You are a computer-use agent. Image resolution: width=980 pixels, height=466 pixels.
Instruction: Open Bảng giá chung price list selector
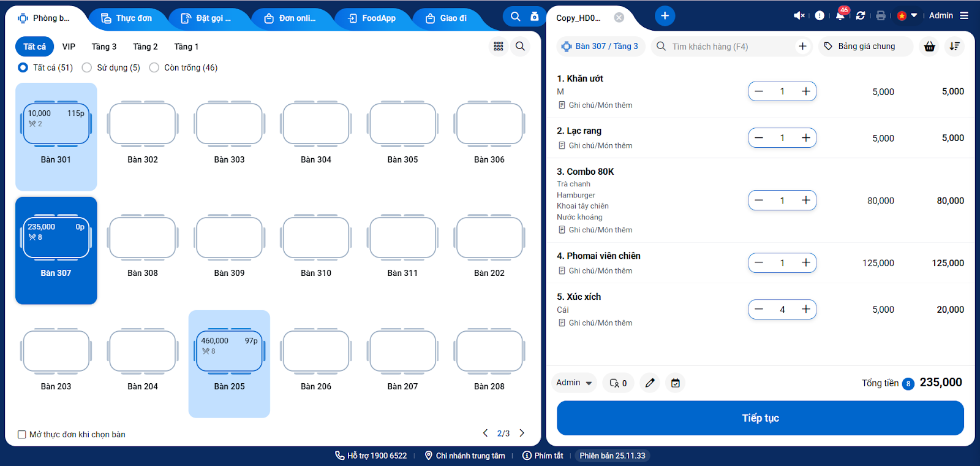pyautogui.click(x=865, y=46)
